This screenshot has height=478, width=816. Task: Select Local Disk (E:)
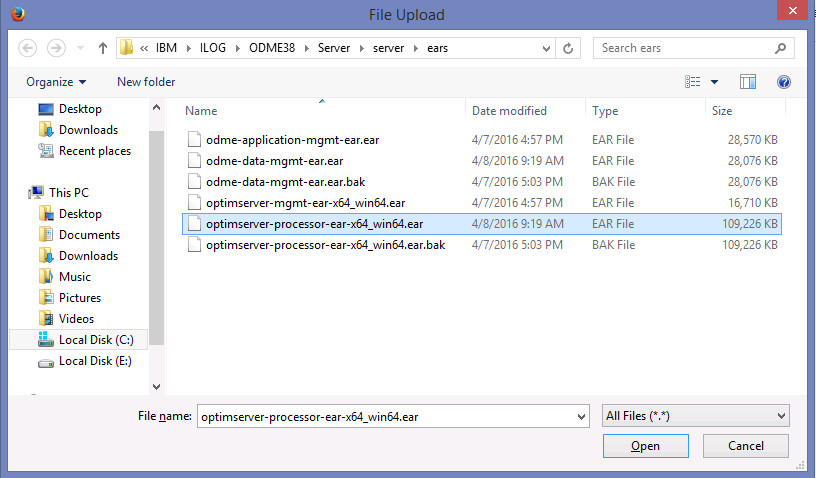coord(95,361)
